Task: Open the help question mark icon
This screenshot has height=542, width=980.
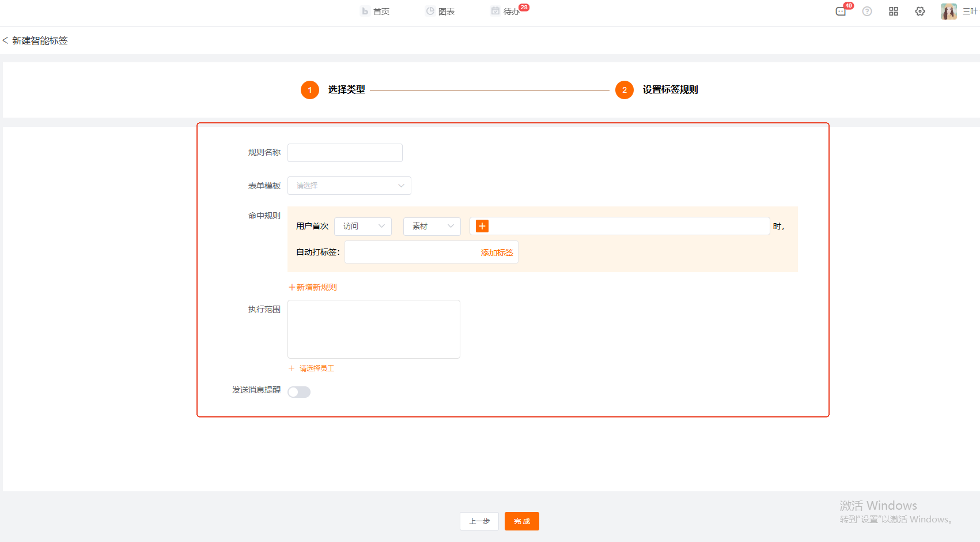Action: [867, 12]
